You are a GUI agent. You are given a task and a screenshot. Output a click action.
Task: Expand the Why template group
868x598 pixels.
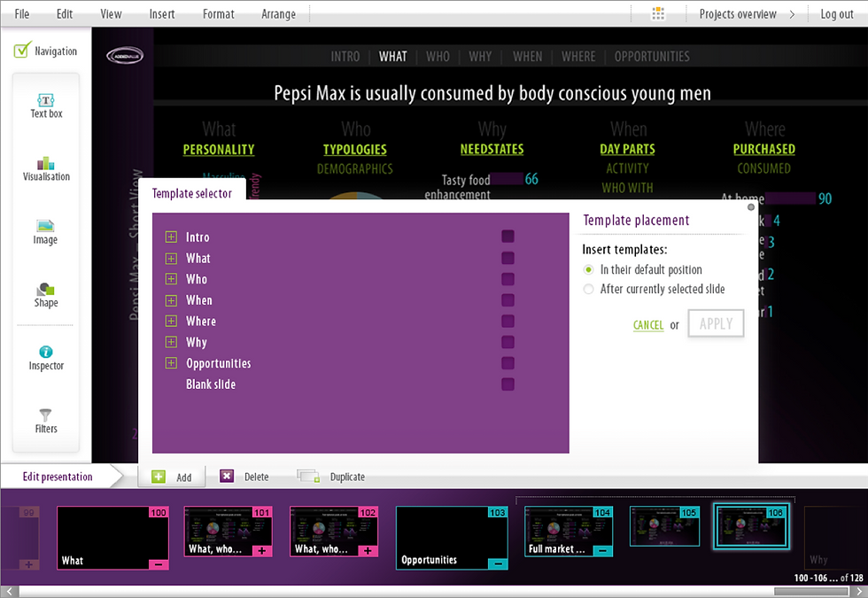point(171,342)
